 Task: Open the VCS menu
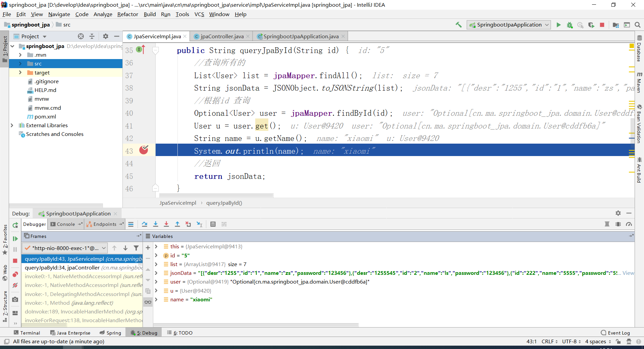199,14
